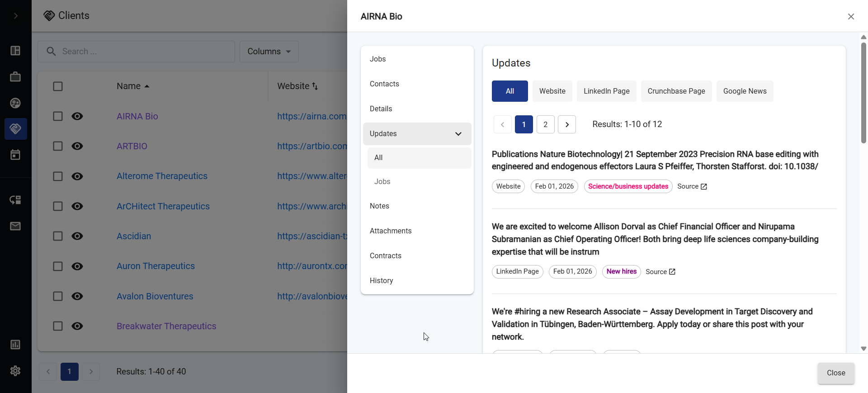Viewport: 868px width, 393px height.
Task: Open the calendar icon in sidebar
Action: (15, 155)
